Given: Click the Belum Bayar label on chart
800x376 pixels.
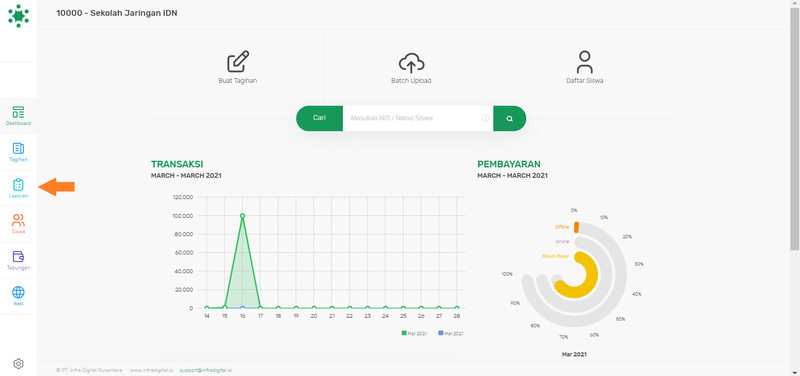Looking at the screenshot, I should pos(556,256).
